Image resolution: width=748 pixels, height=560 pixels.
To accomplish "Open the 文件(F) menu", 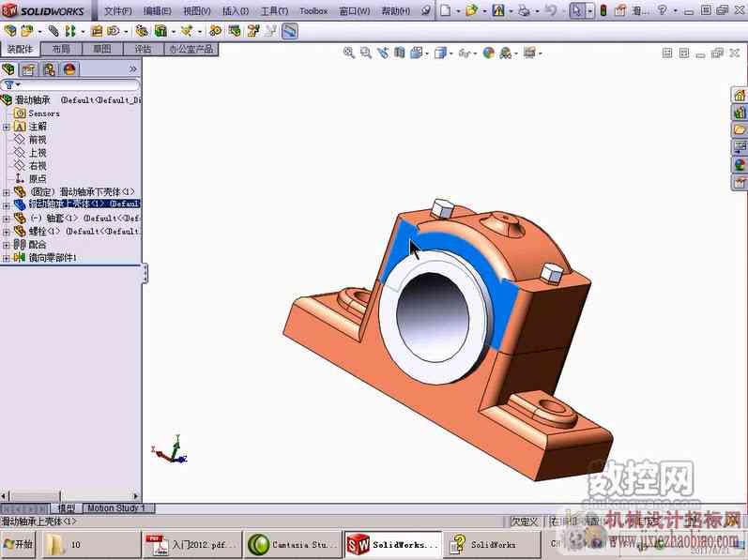I will point(118,10).
